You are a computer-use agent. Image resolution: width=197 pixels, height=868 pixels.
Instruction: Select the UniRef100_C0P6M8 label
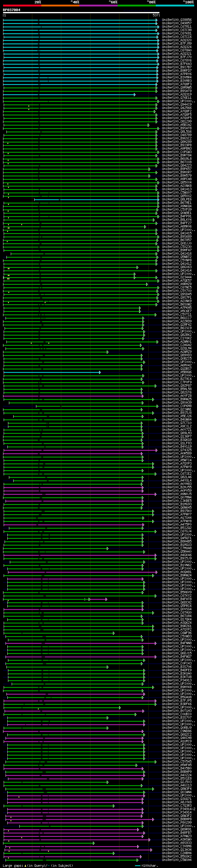point(176,406)
